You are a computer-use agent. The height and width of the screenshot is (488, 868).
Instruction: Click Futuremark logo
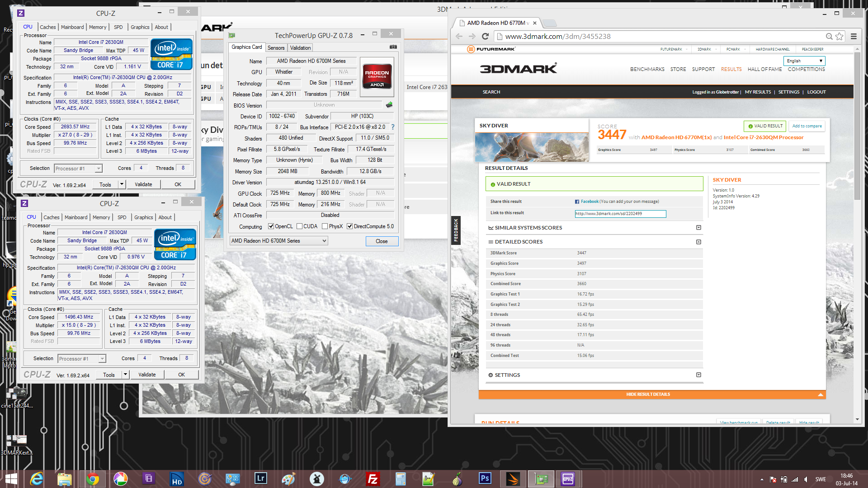coord(491,49)
